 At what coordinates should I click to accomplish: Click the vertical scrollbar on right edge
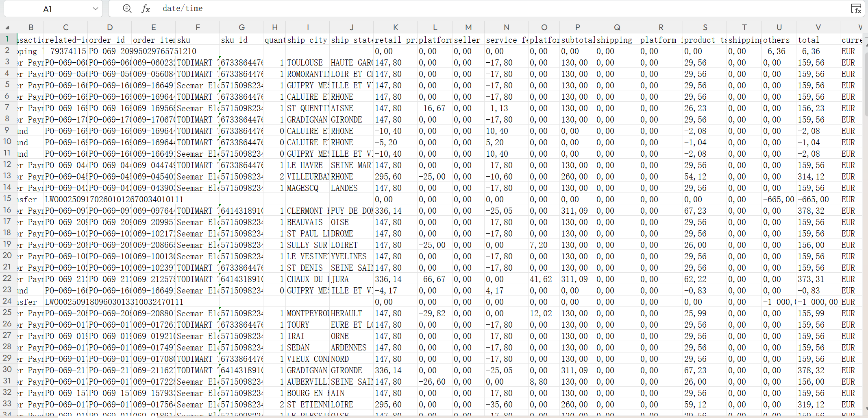865,204
